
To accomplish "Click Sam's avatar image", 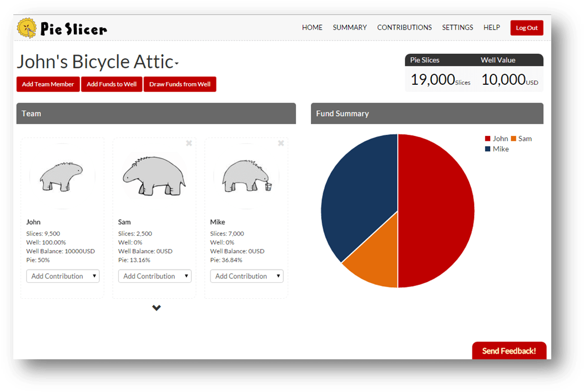I will click(x=154, y=176).
